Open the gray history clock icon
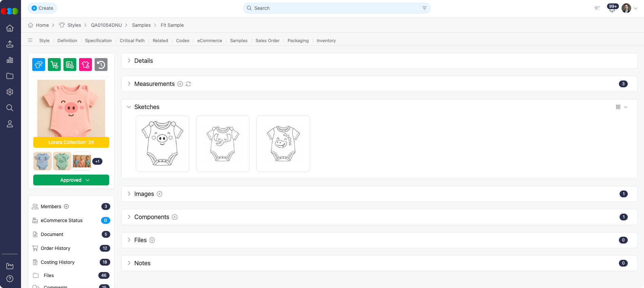The width and height of the screenshot is (644, 288). tap(101, 65)
